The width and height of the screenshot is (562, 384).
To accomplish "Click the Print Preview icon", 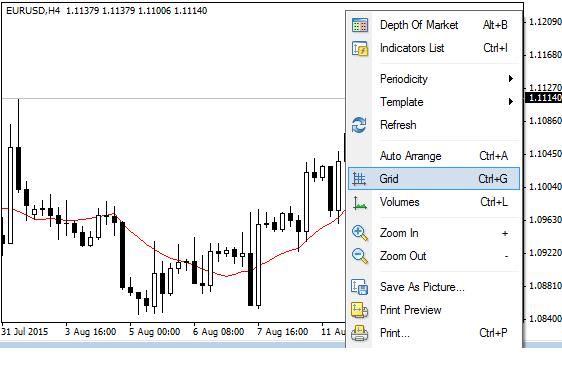I will coord(359,310).
